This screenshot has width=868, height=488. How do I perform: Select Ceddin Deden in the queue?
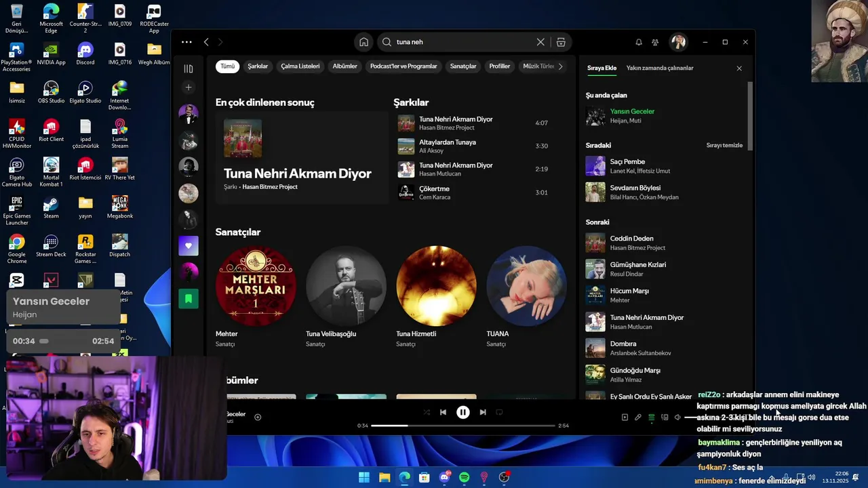coord(665,243)
